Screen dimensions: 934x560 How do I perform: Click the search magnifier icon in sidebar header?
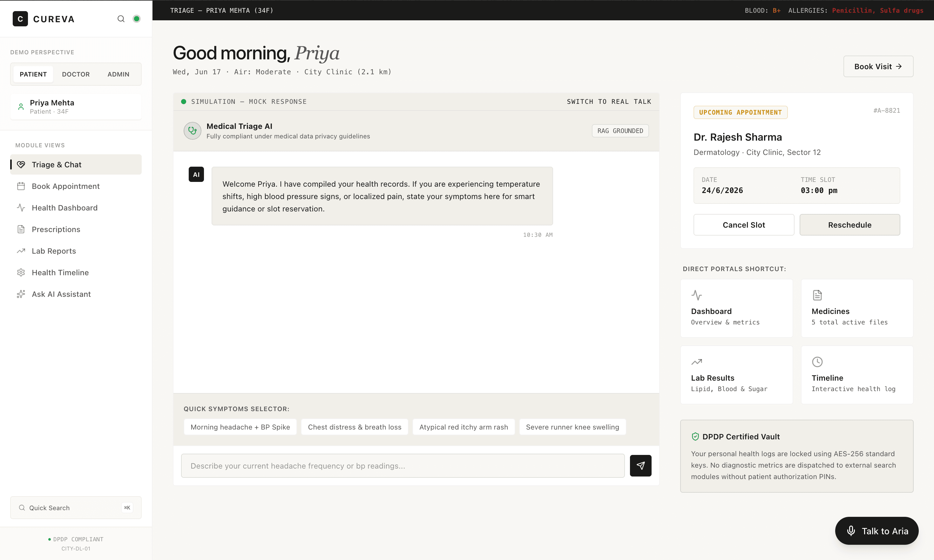point(121,19)
